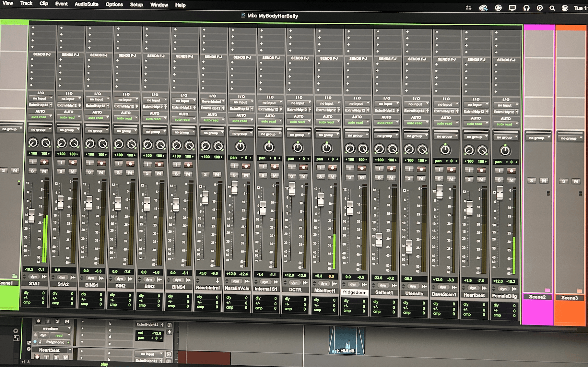Viewport: 588px width, 367px height.
Task: Open the no group dropdown on Scene2
Action: pos(539,138)
